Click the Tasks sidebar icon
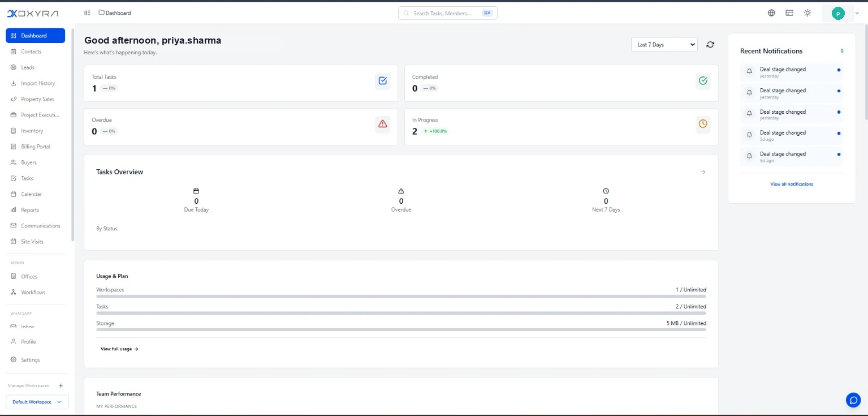868x416 pixels. point(14,178)
